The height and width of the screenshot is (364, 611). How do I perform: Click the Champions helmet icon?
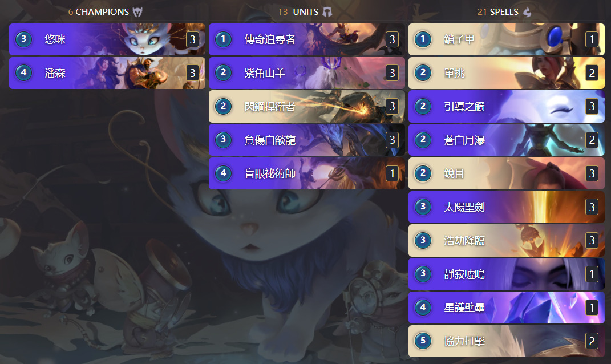pos(137,12)
